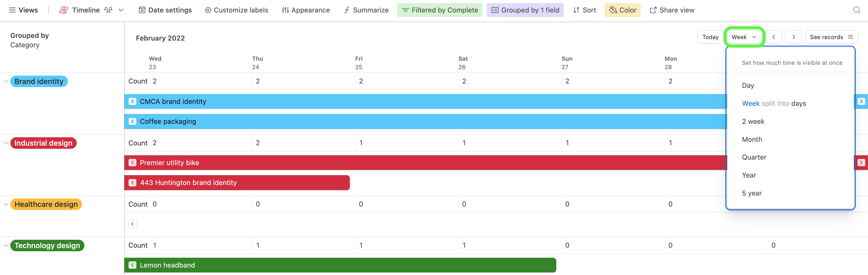Collapse the Brand identity group
This screenshot has width=868, height=275.
coord(5,81)
